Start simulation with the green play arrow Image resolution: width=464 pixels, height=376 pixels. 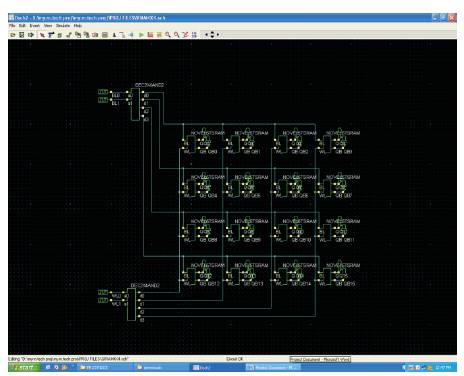[x=141, y=35]
